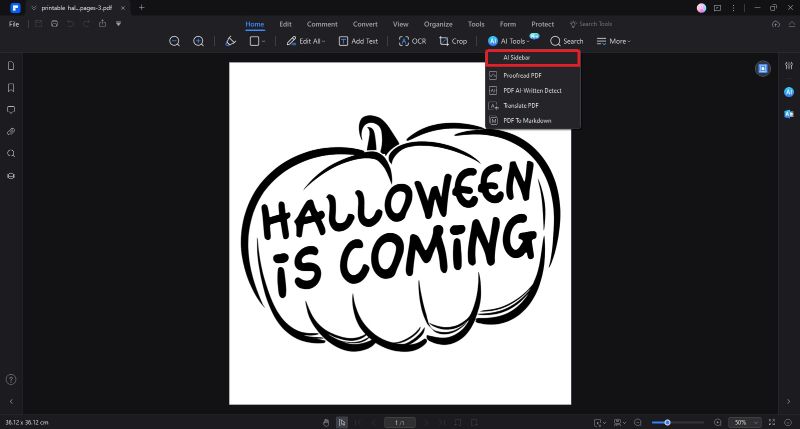The image size is (800, 429).
Task: Click the Share icon in quick access bar
Action: coord(103,24)
